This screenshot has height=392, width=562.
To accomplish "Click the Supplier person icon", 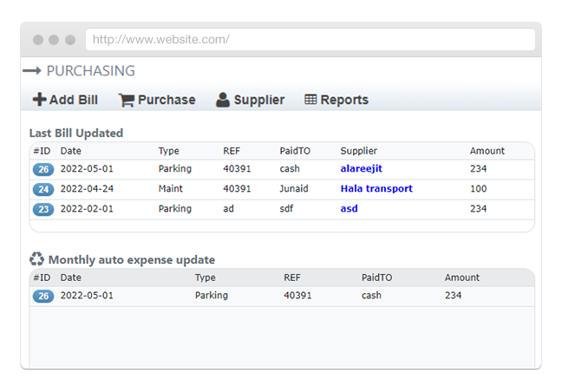I will click(223, 100).
